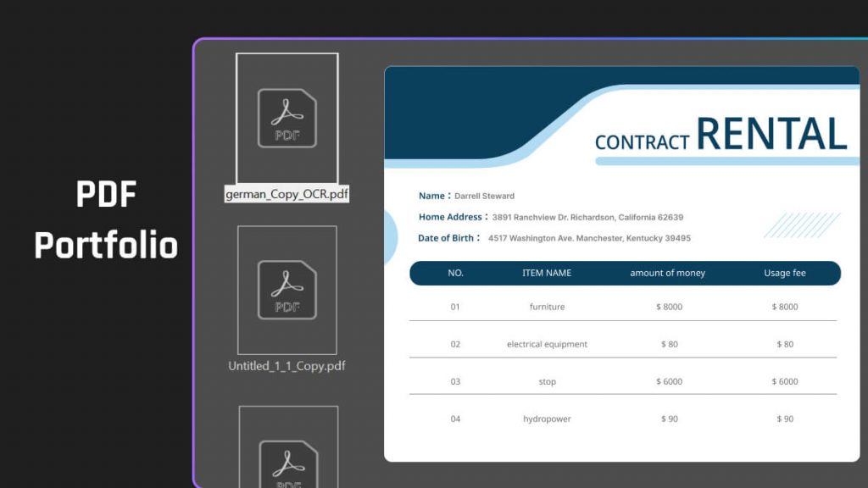Select the PDF icon on Untitled_1_1_Copy.pdf
This screenshot has width=868, height=488.
[287, 292]
